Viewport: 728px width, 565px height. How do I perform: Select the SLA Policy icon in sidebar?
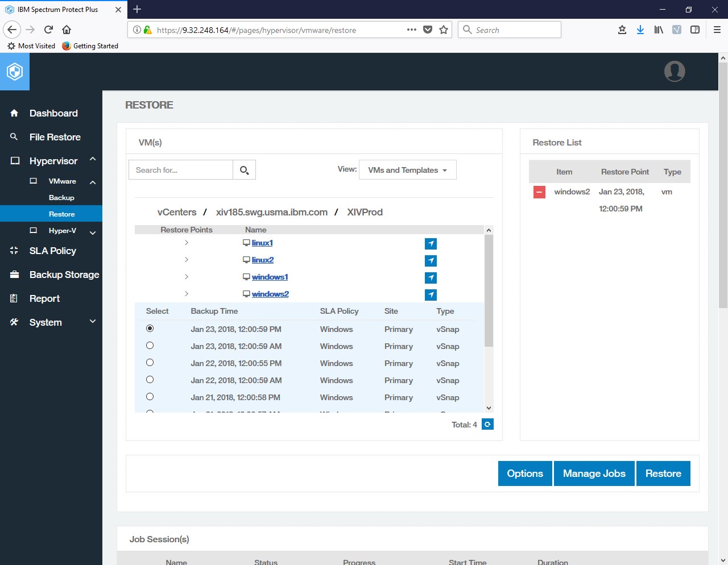coord(14,251)
